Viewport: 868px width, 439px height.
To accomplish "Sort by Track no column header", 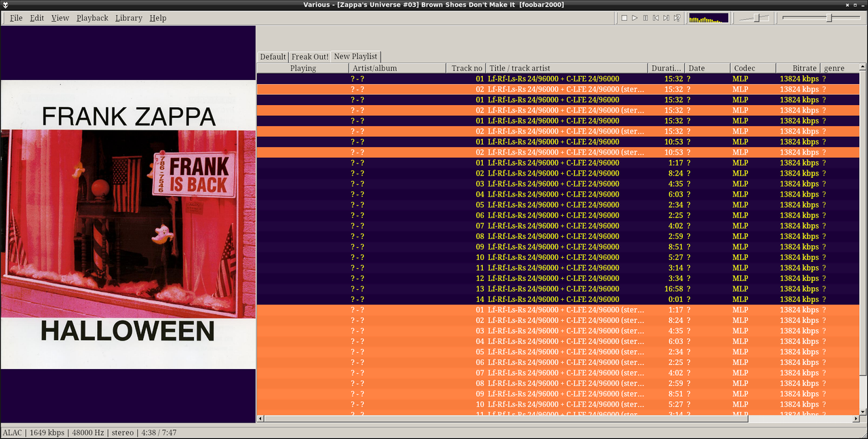I will (467, 68).
